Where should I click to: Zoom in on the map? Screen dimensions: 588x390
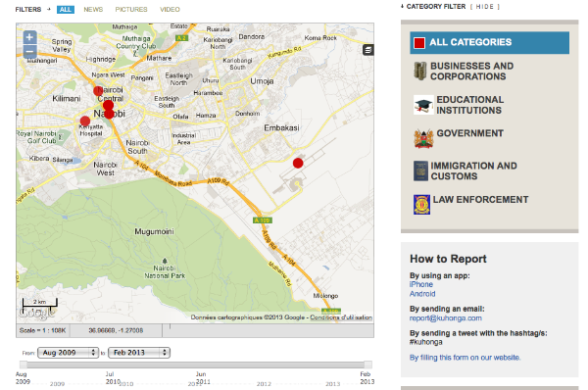coord(29,37)
